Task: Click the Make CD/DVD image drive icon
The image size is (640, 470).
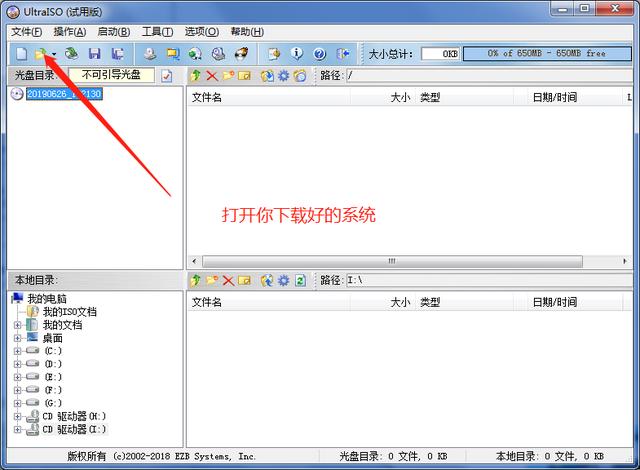Action: click(x=150, y=53)
